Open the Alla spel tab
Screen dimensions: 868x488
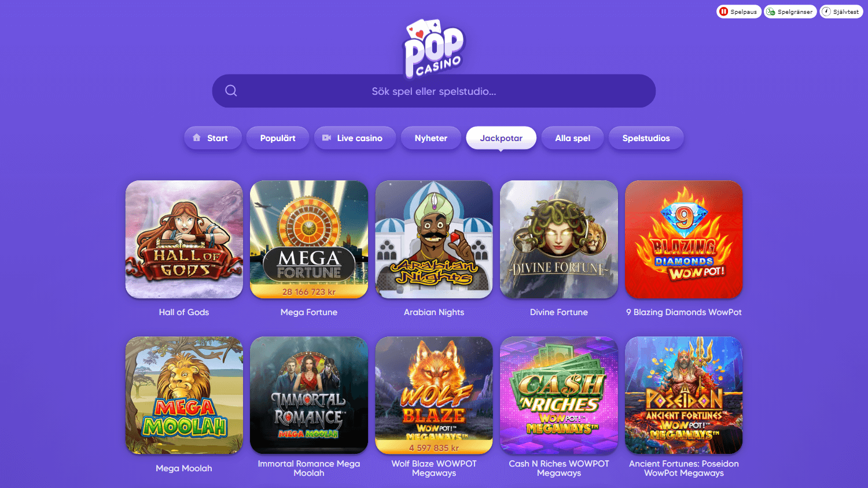click(573, 138)
